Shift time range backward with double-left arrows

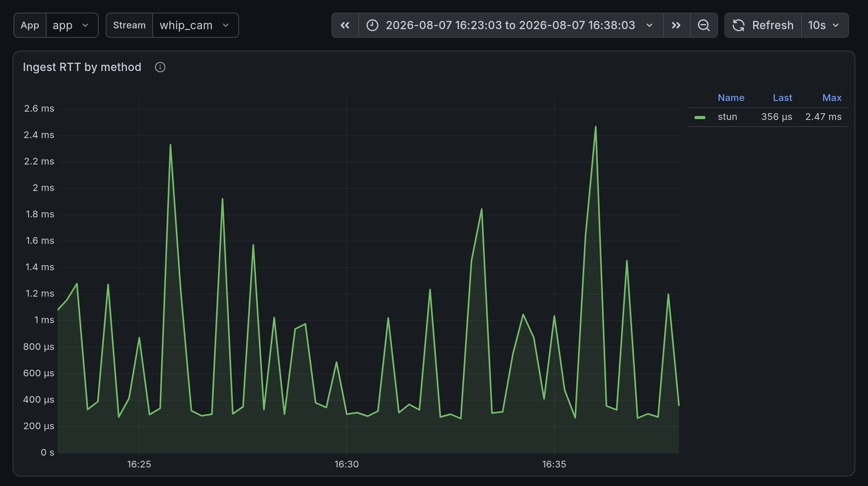345,25
